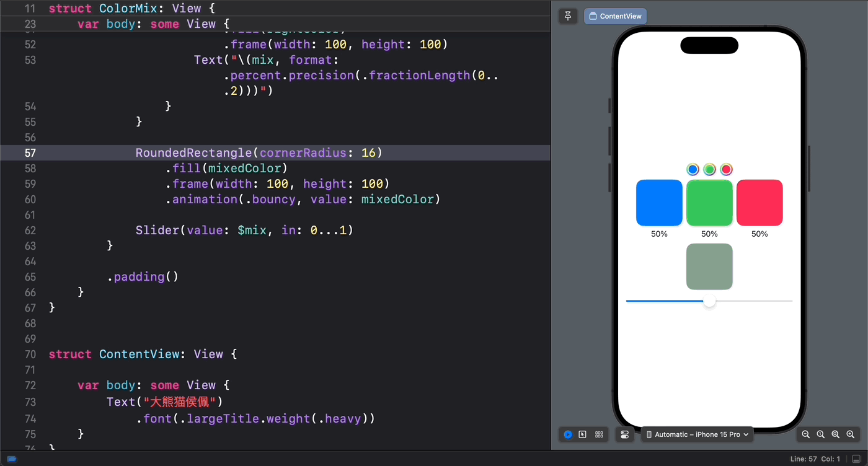Tap the red rounded square in preview
This screenshot has width=868, height=466.
point(759,203)
